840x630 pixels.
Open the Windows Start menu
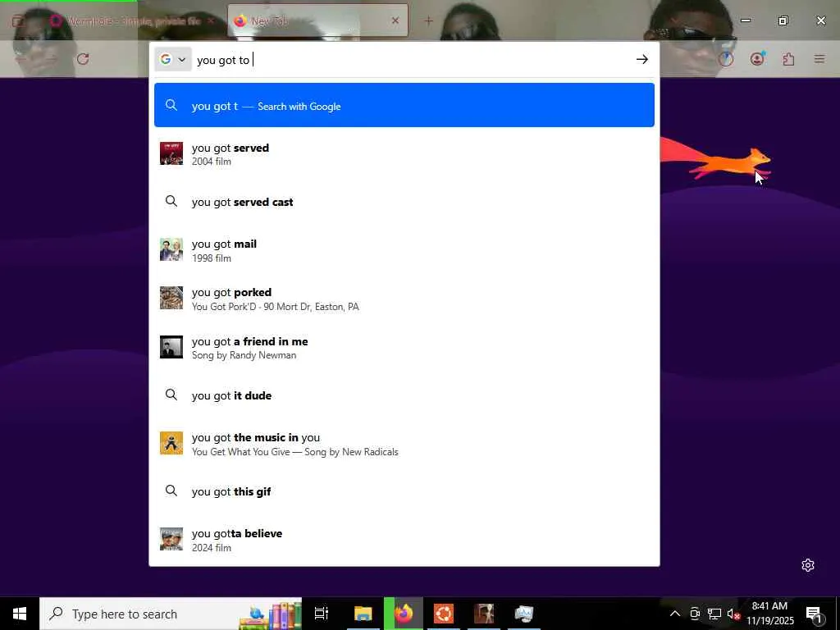[x=20, y=614]
